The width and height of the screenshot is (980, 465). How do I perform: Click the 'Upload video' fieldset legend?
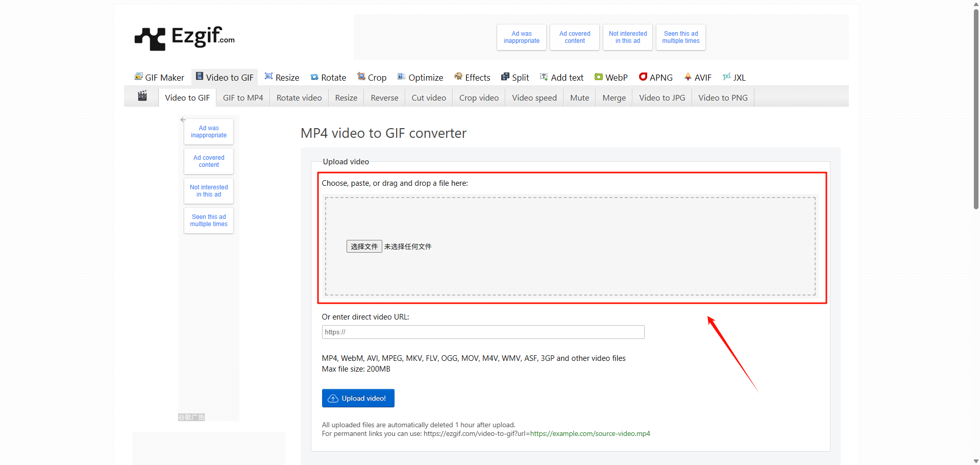pos(346,162)
